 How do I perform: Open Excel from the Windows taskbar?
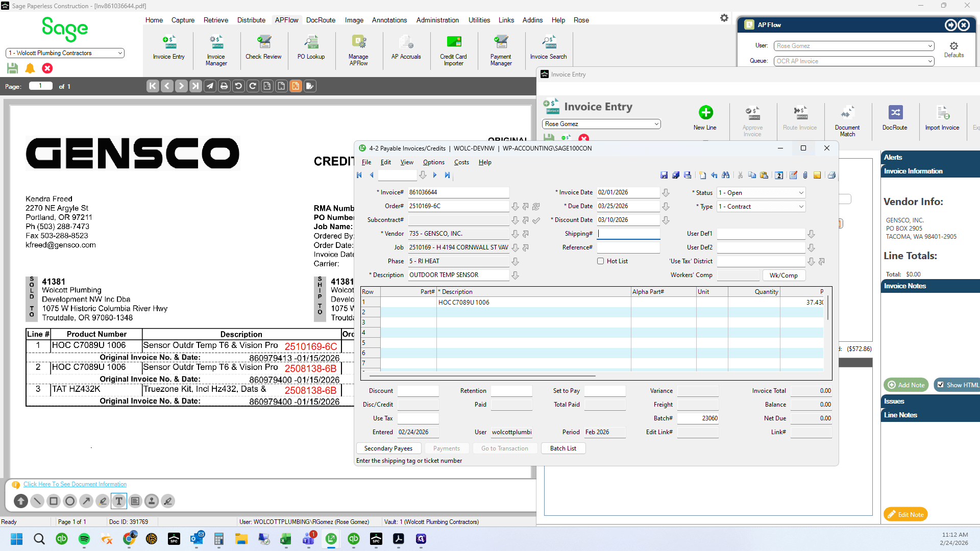click(285, 539)
